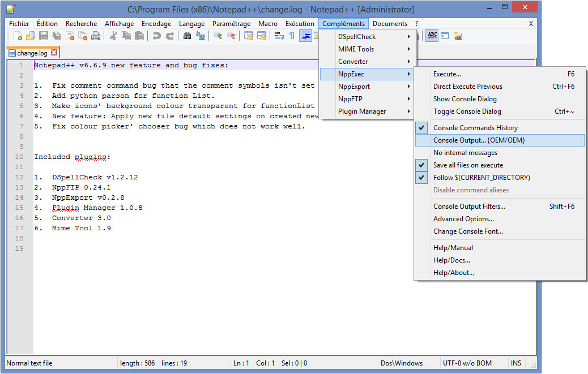Click the Synchronize horizontal scrolling icon

[261, 36]
